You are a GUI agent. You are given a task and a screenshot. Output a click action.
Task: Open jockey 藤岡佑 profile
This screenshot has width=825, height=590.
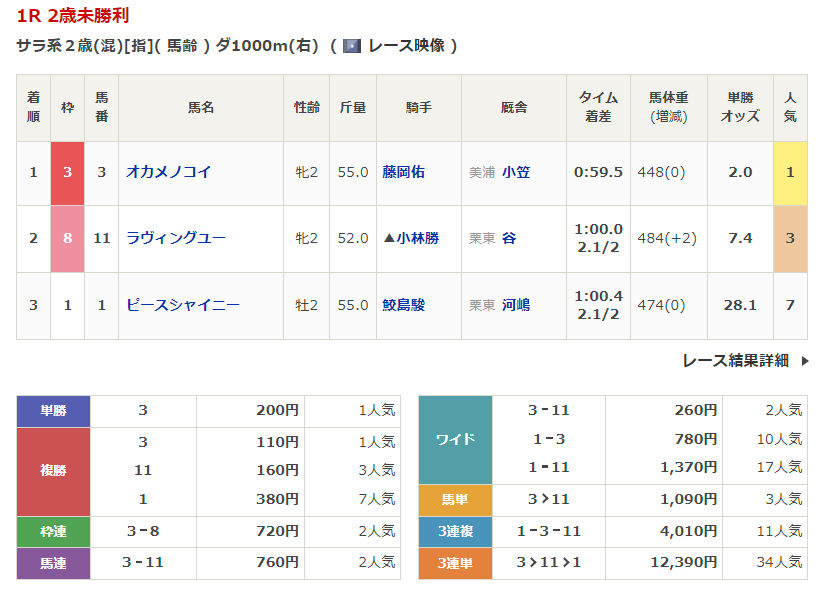(403, 172)
